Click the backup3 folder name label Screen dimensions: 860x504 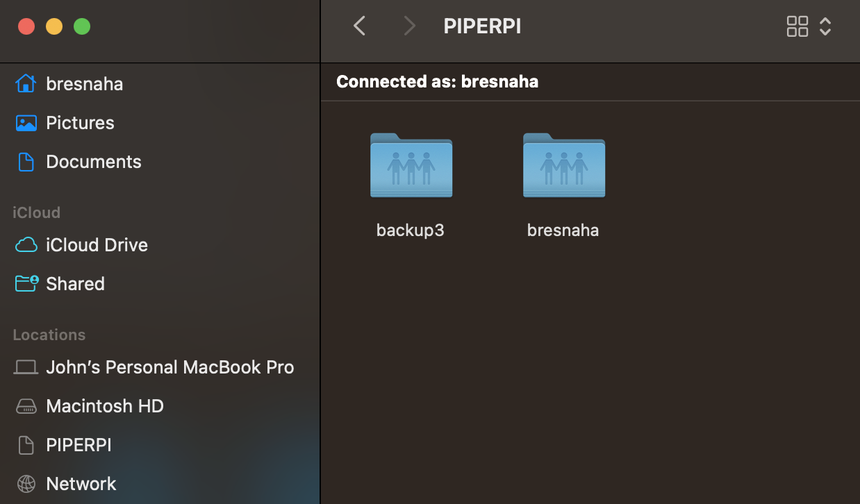coord(410,230)
